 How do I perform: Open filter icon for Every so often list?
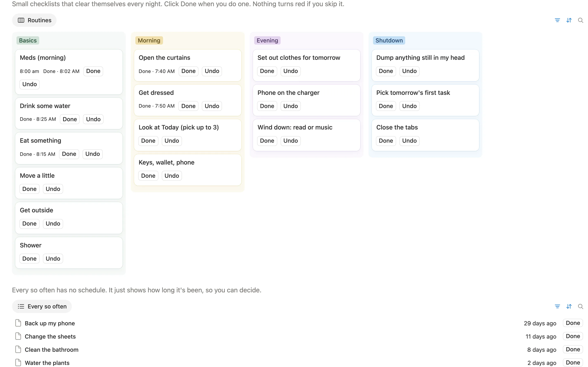tap(557, 306)
